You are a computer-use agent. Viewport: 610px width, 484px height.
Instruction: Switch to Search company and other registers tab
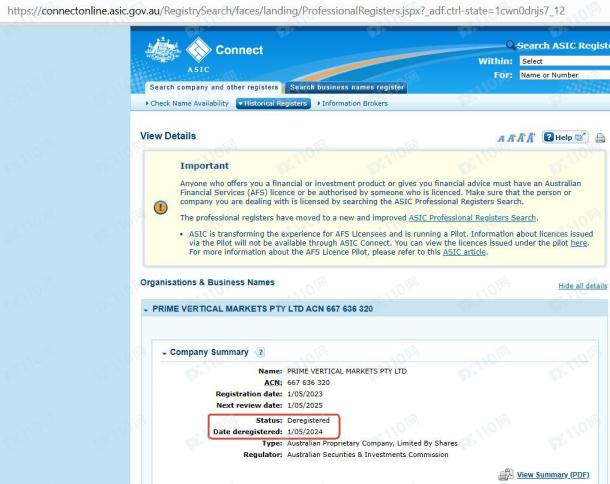coord(214,88)
